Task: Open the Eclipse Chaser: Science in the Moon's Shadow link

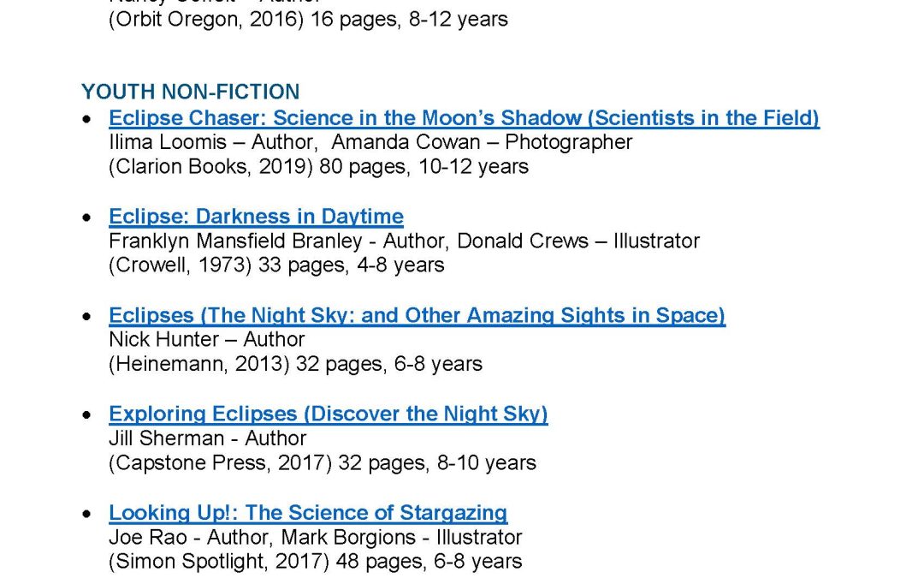Action: [x=464, y=118]
